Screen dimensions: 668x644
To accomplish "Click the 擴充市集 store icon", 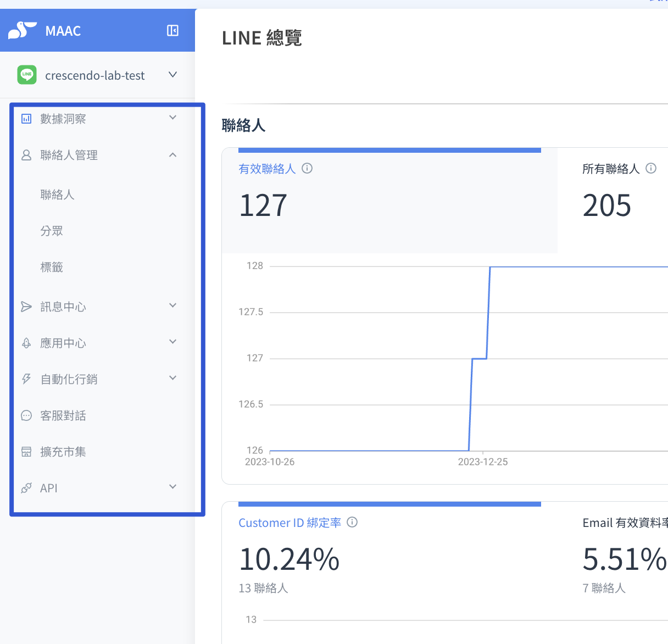I will coord(26,452).
